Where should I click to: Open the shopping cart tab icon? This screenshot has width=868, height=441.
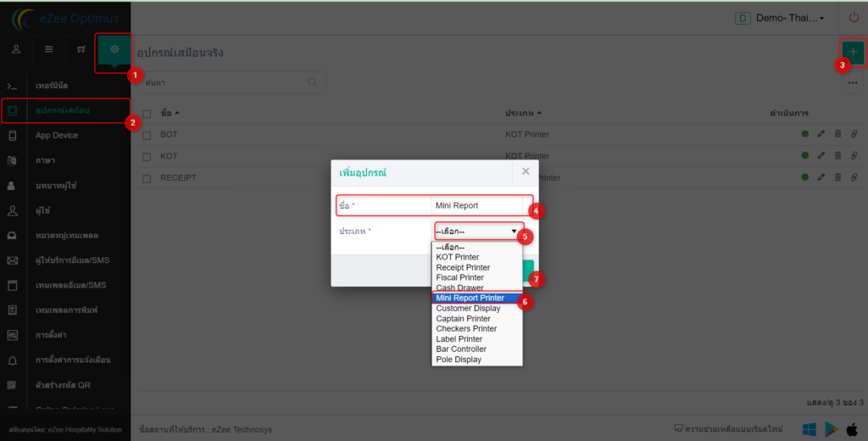pyautogui.click(x=81, y=49)
